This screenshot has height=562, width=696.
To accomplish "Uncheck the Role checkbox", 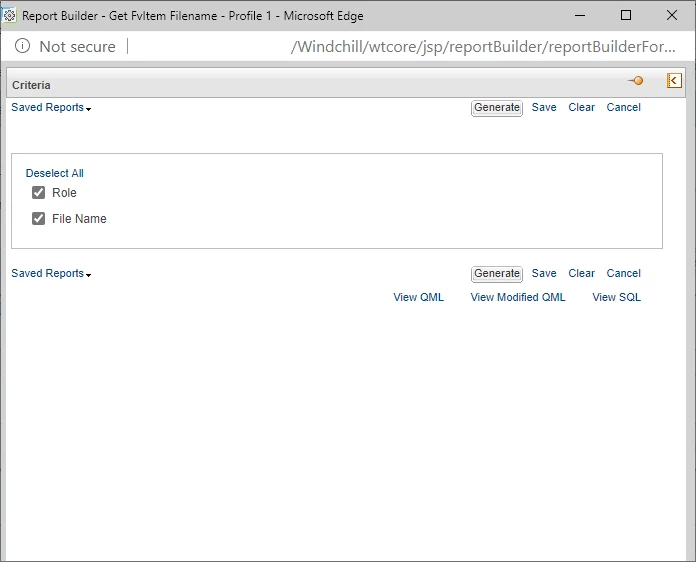I will tap(39, 192).
